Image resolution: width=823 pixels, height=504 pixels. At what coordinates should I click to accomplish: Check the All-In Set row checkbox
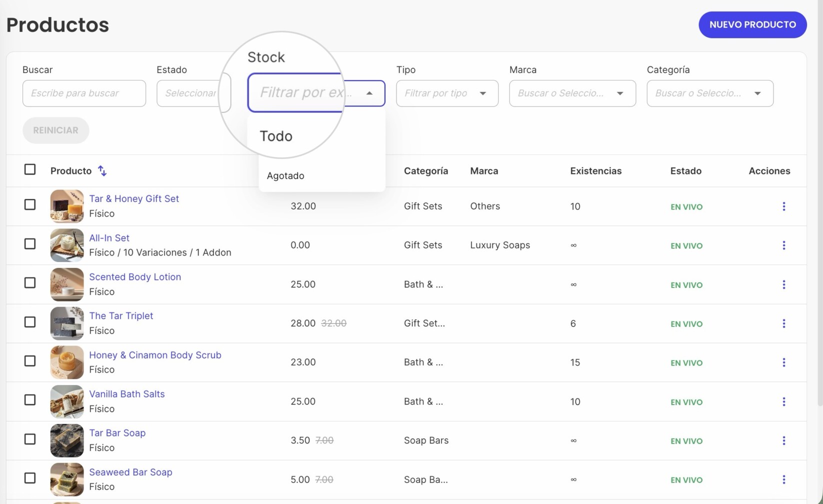[x=30, y=243]
